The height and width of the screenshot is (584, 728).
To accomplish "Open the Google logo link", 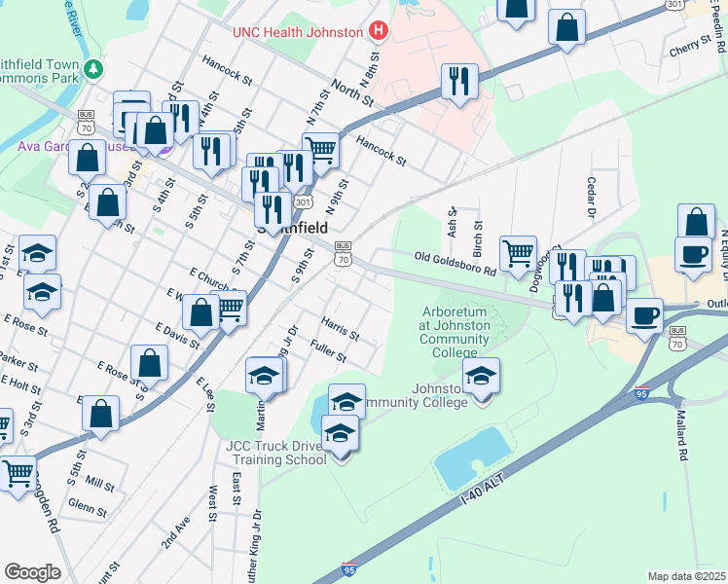I will point(32,572).
